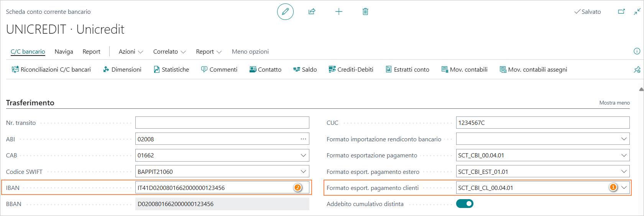644x216 pixels.
Task: Select the C/C bancario tab
Action: point(28,51)
